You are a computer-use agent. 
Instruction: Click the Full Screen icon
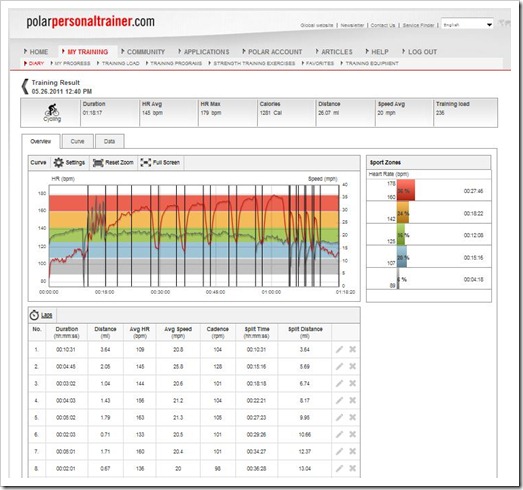(146, 162)
